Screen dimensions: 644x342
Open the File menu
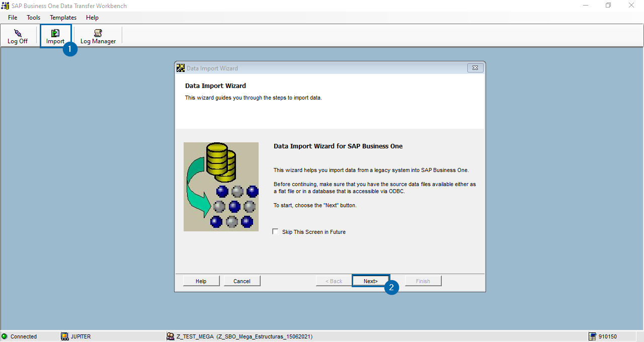pos(13,18)
